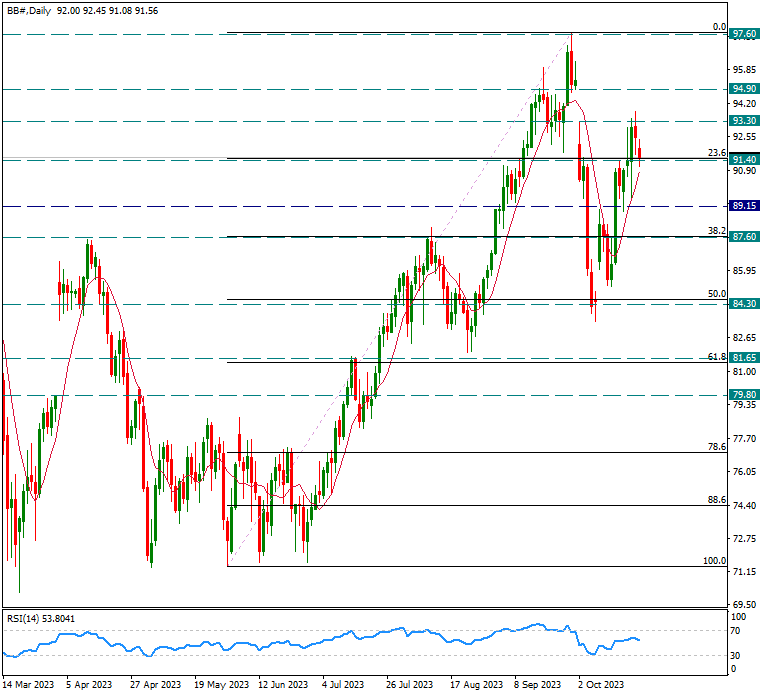767x696 pixels.
Task: Click the 76.05 price axis value
Action: coord(744,471)
